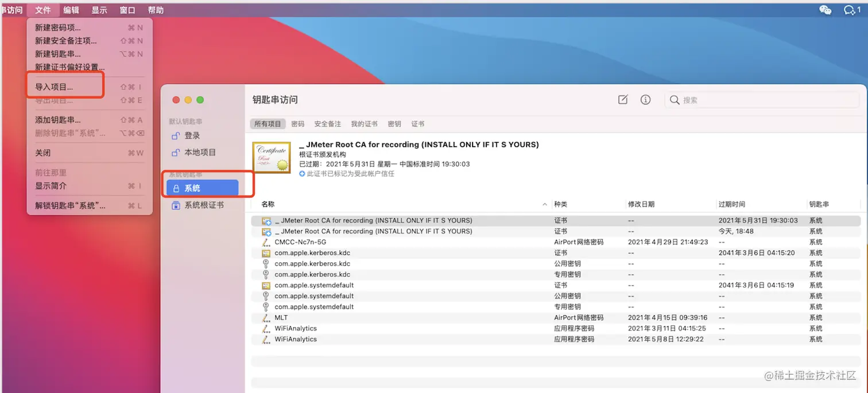Switch to the 我的证书 tab
Image resolution: width=868 pixels, height=393 pixels.
coord(365,124)
